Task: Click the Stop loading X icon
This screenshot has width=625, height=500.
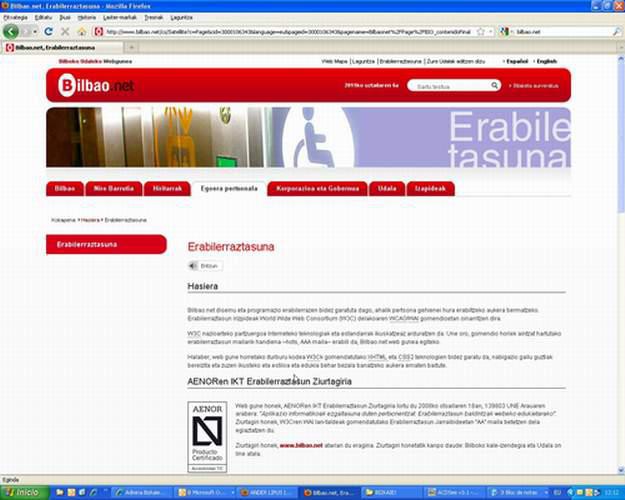Action: click(65, 31)
